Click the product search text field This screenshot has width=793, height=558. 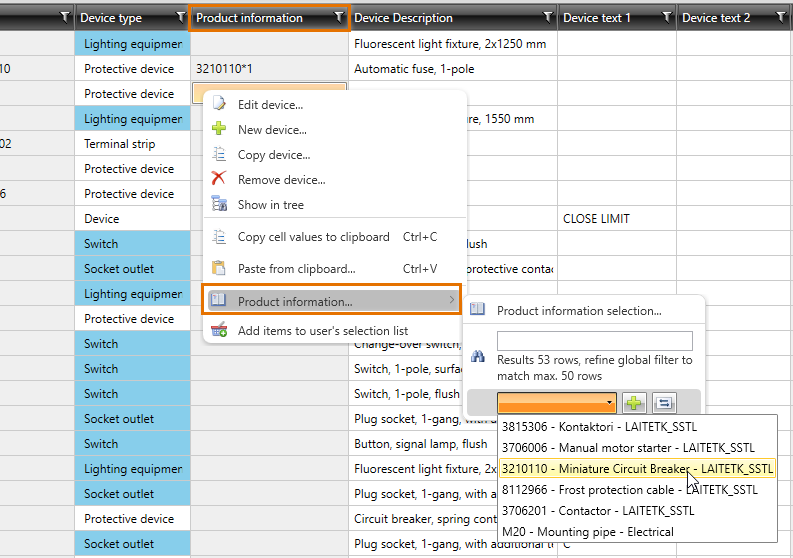[x=594, y=341]
